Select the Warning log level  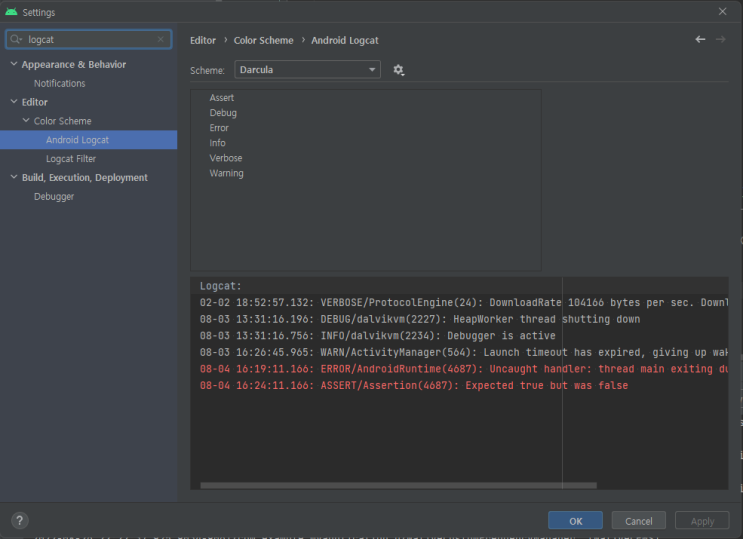[x=227, y=174]
